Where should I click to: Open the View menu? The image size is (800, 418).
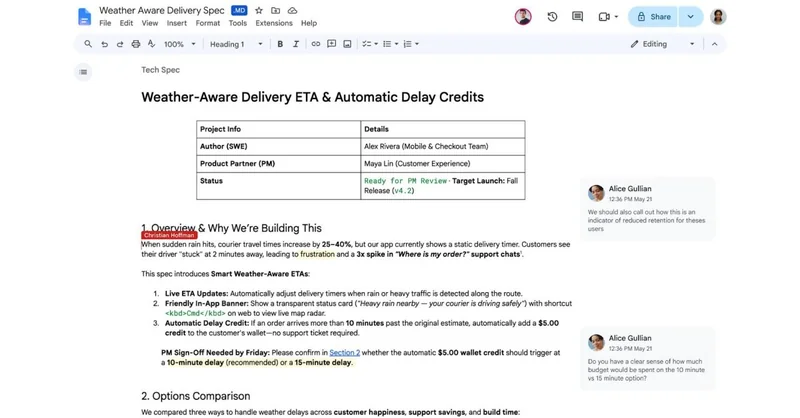point(149,23)
